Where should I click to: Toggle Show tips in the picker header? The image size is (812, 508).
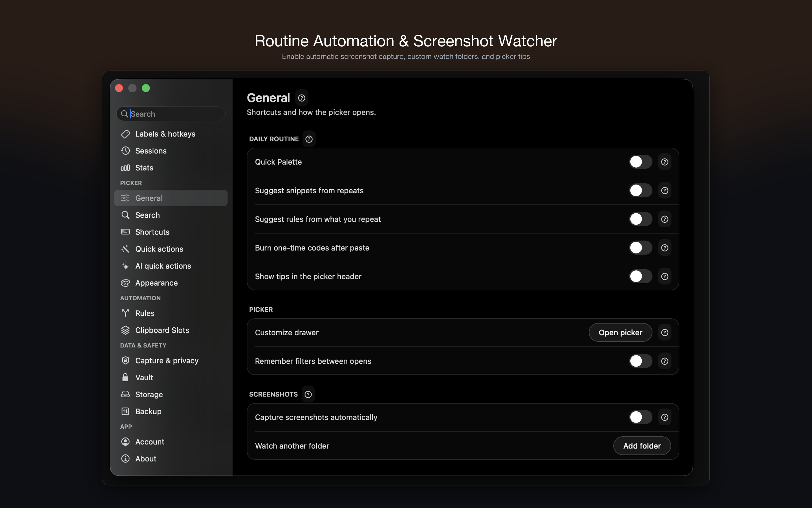640,276
